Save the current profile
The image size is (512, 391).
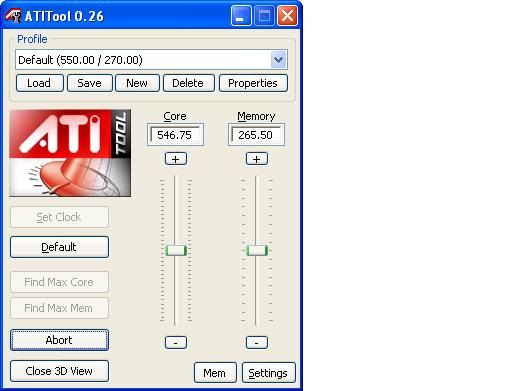(89, 83)
